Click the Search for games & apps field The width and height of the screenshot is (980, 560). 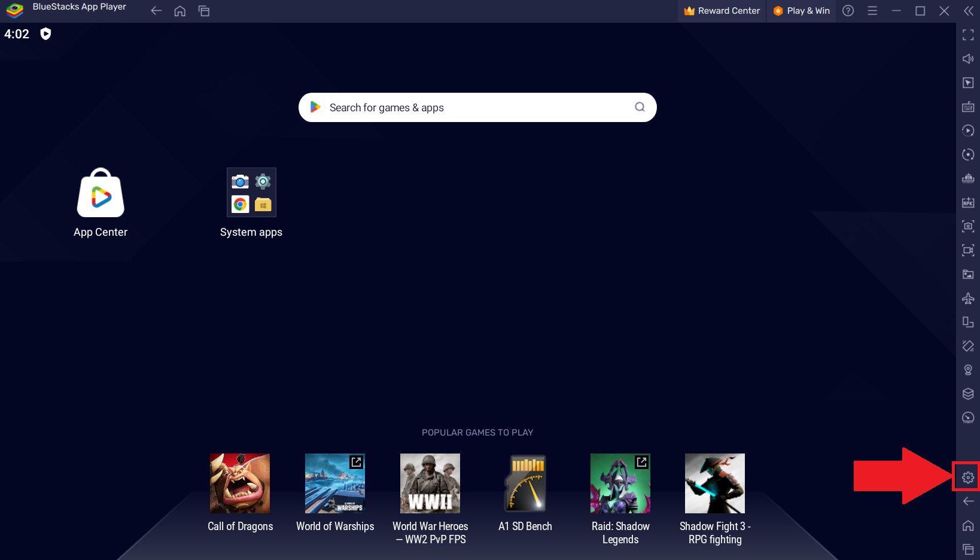click(x=477, y=107)
